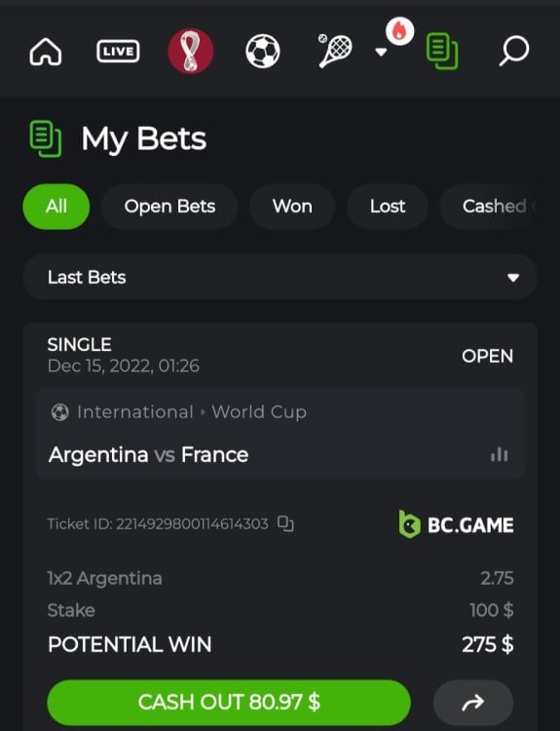Show Won bets filter
The width and height of the screenshot is (560, 731).
click(292, 207)
